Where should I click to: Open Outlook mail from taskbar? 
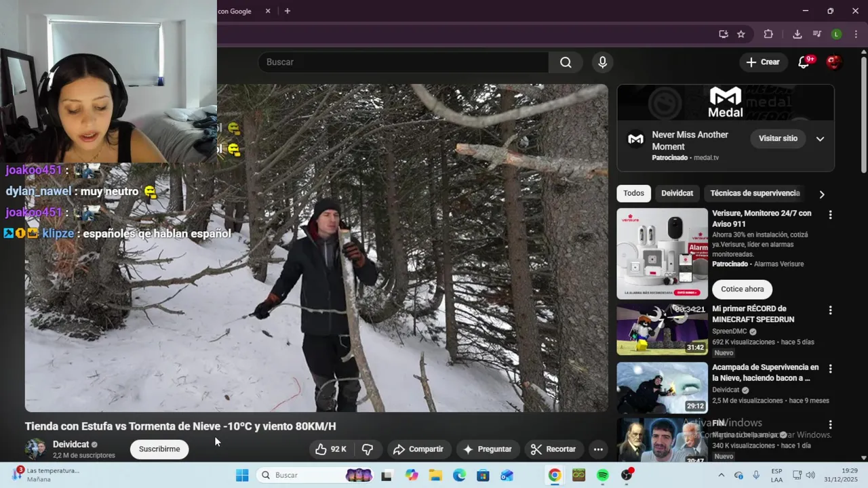pos(507,475)
